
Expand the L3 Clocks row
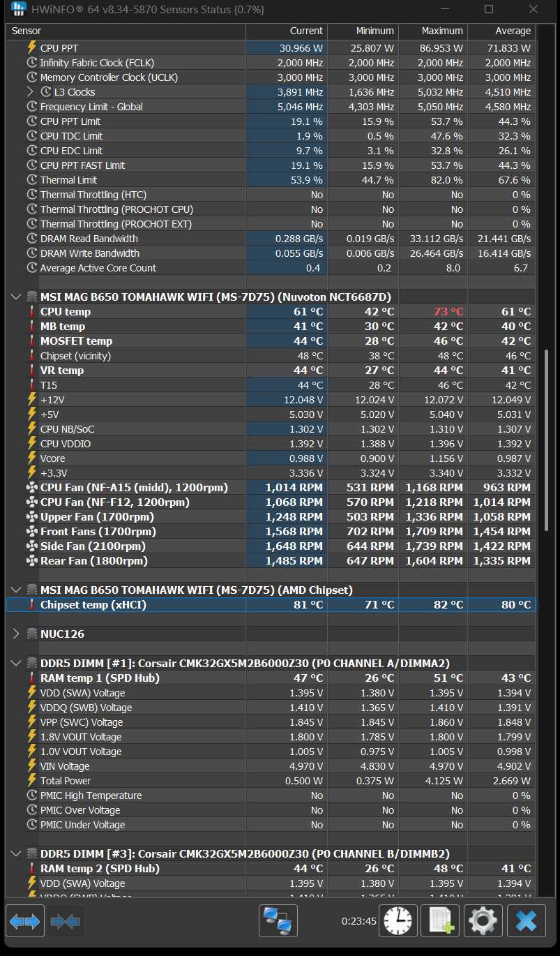click(30, 92)
